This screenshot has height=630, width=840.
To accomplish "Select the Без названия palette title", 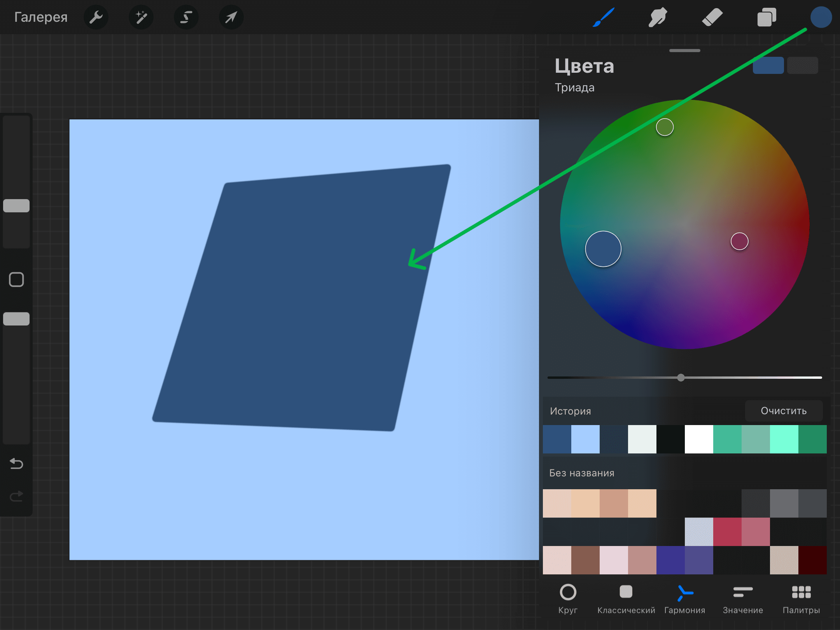I will 581,473.
